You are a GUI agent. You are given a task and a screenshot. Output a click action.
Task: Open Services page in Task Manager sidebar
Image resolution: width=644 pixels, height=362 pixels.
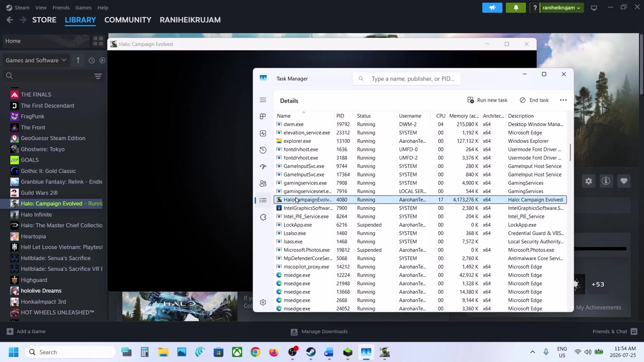[x=263, y=217]
